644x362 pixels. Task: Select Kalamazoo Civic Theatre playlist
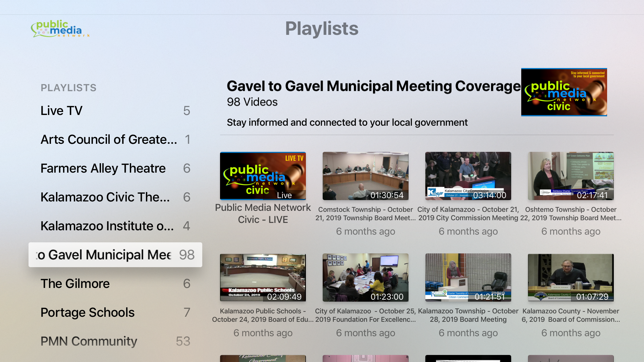(115, 197)
